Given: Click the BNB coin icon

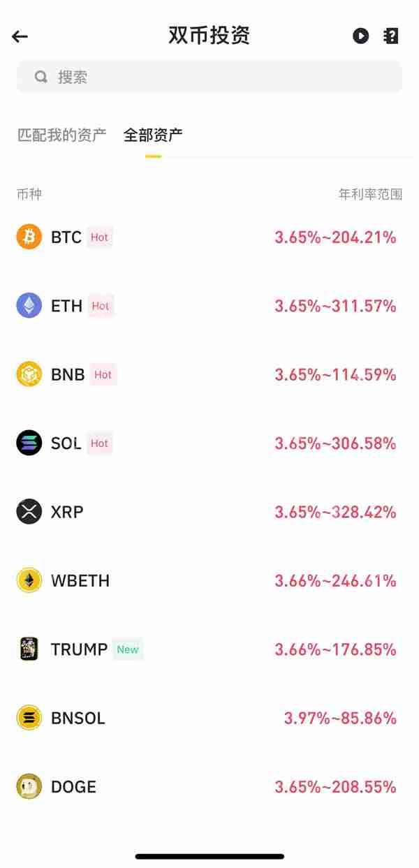Looking at the screenshot, I should pos(28,374).
